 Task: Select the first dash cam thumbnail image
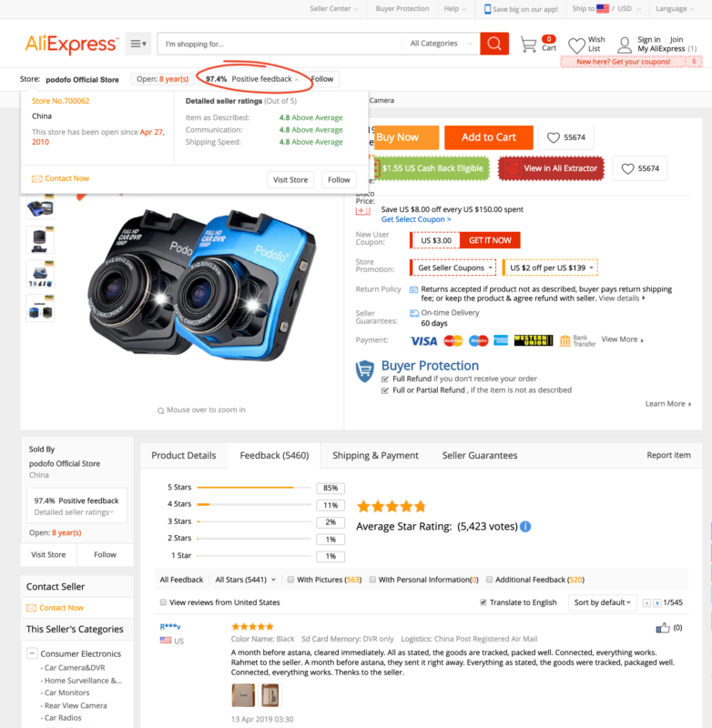coord(40,207)
